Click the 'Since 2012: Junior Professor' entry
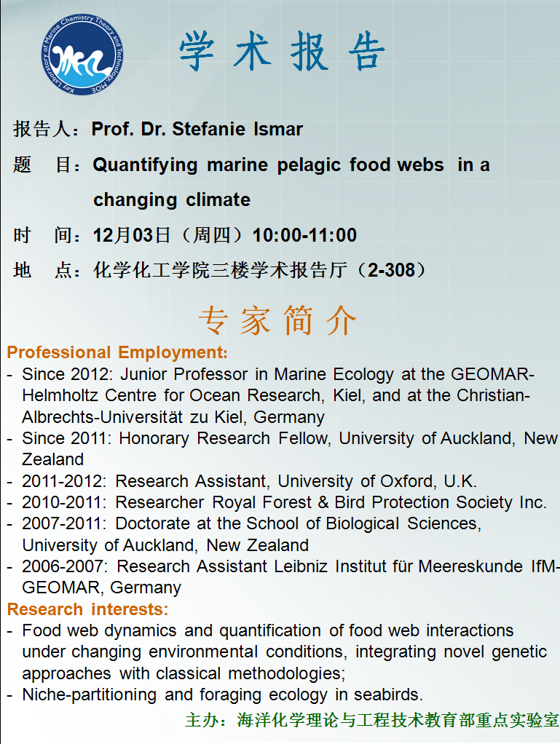This screenshot has height=744, width=560. click(x=278, y=374)
